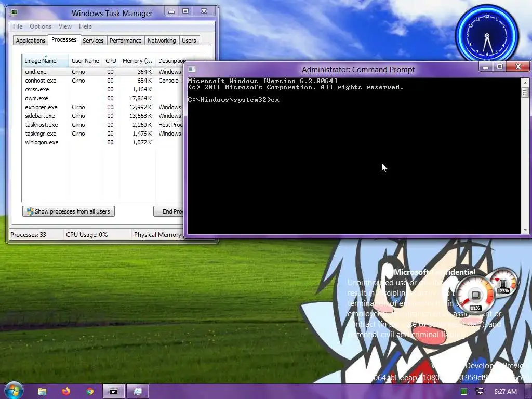532x399 pixels.
Task: Click the green tray icon
Action: [464, 391]
